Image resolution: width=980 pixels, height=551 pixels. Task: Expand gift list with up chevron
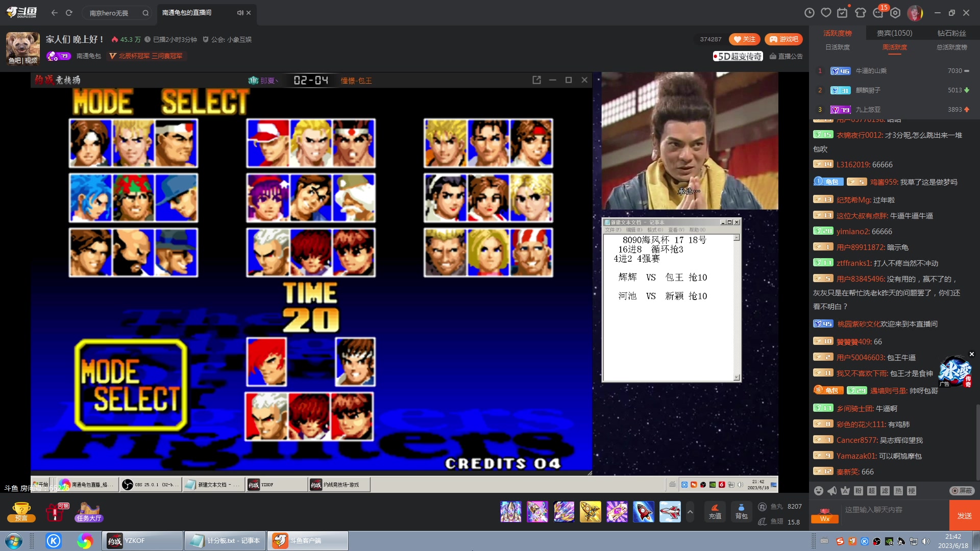[x=690, y=512]
